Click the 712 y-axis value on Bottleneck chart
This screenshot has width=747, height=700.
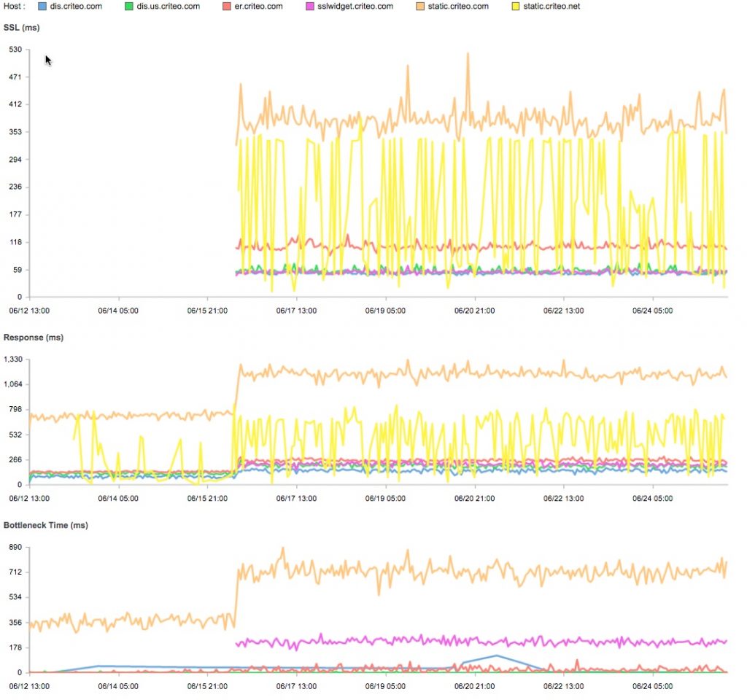coord(15,572)
